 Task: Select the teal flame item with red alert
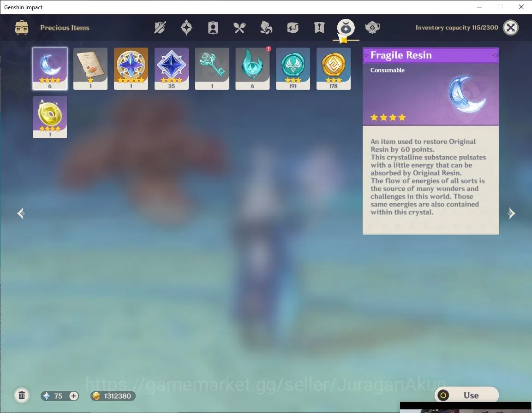(252, 69)
